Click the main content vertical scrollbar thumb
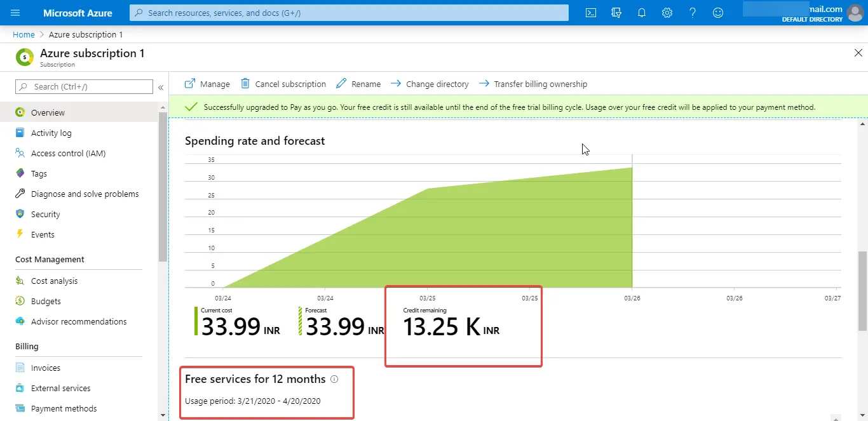 [862, 290]
